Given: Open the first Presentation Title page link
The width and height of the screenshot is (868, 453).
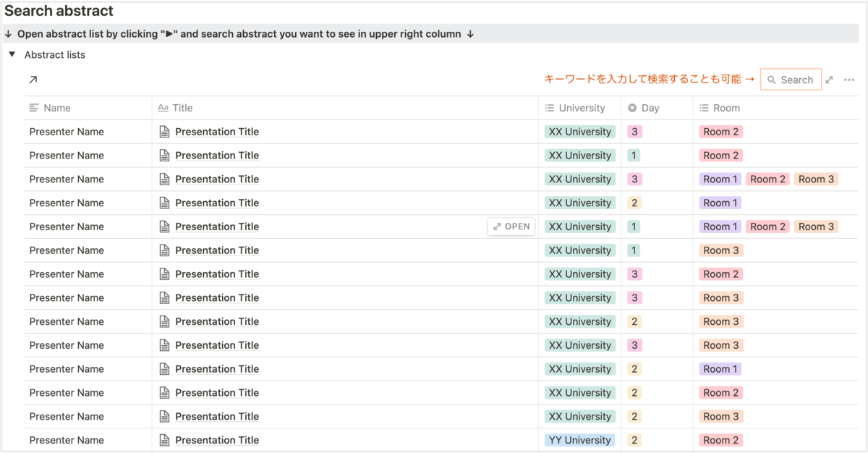Looking at the screenshot, I should (216, 132).
